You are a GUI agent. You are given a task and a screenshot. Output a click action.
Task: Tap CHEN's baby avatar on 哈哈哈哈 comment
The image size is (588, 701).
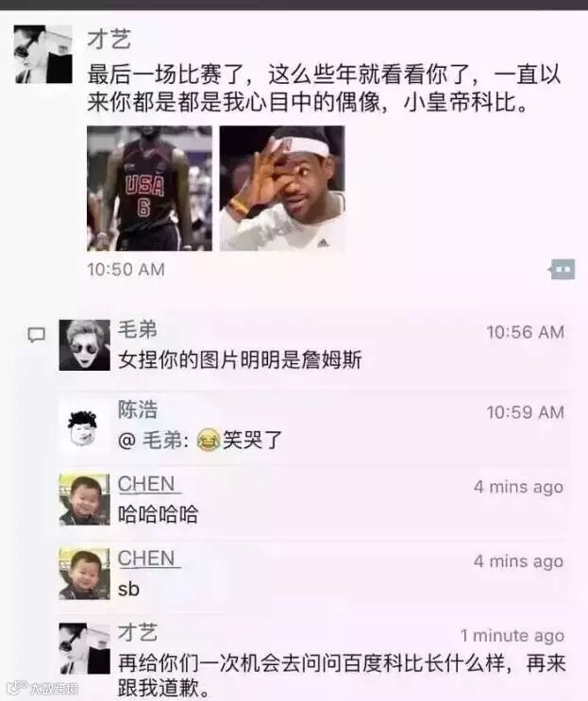(85, 499)
